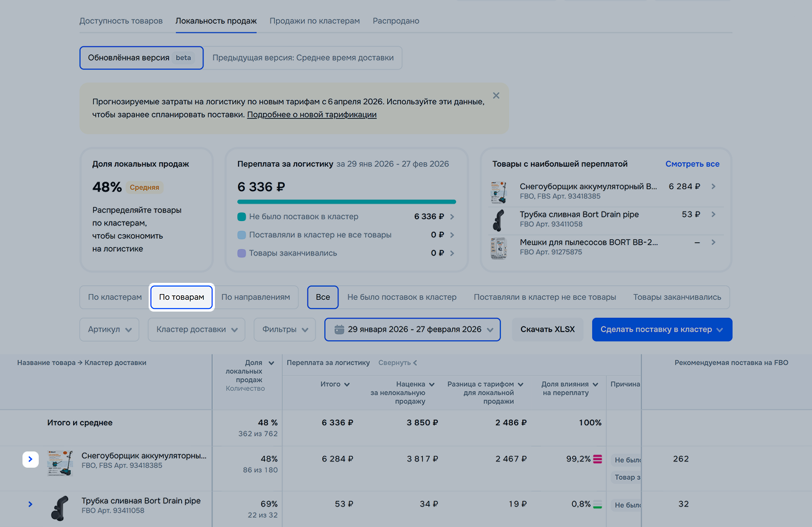Switch to По направлениям view
This screenshot has width=812, height=527.
click(255, 297)
